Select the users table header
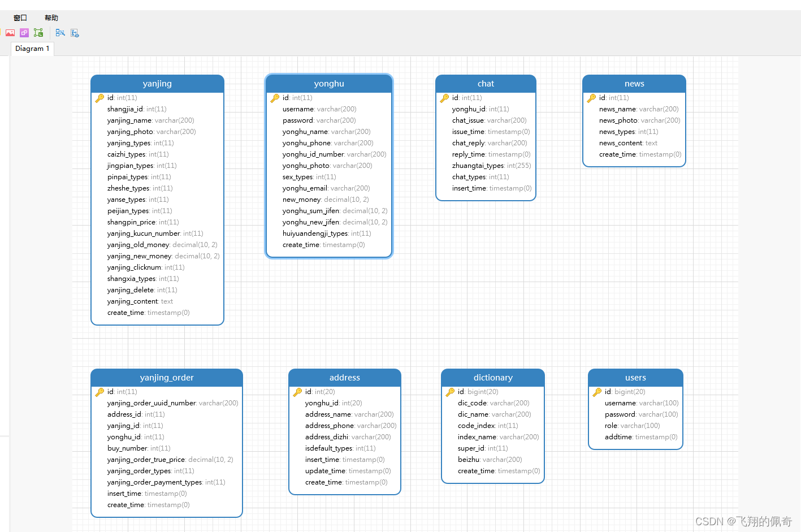Viewport: 801px width, 532px height. [635, 378]
